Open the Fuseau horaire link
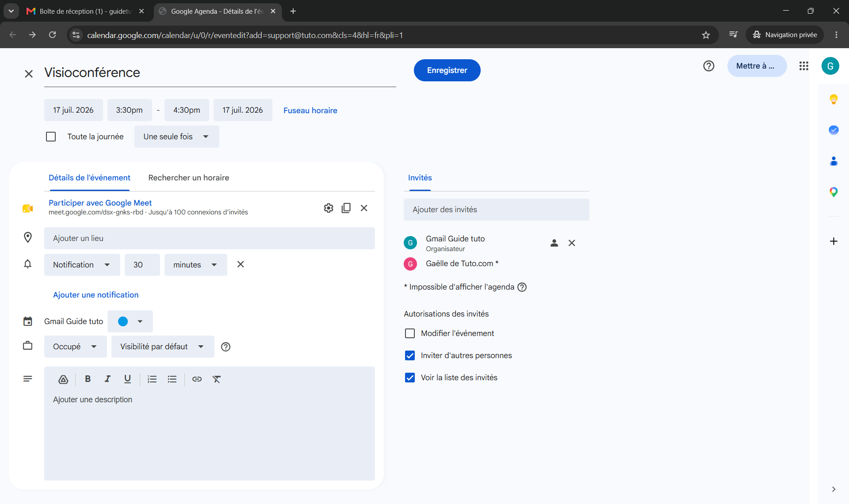 (310, 111)
